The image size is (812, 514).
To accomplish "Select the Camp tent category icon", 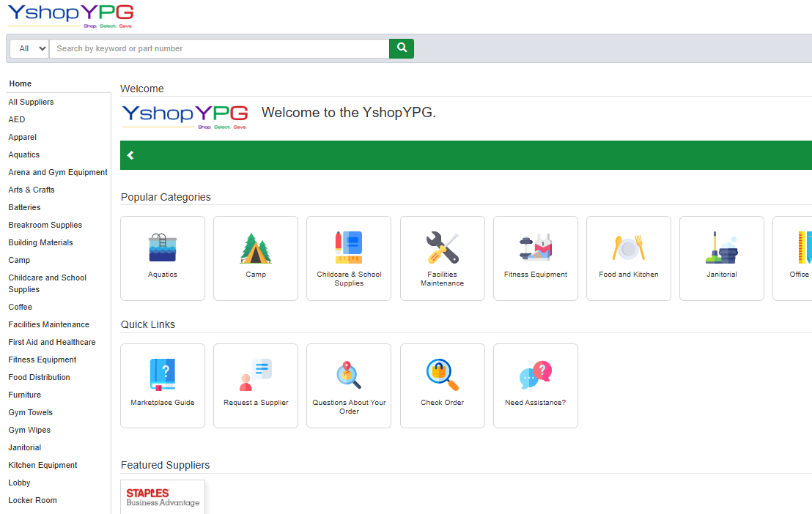I will 256,248.
